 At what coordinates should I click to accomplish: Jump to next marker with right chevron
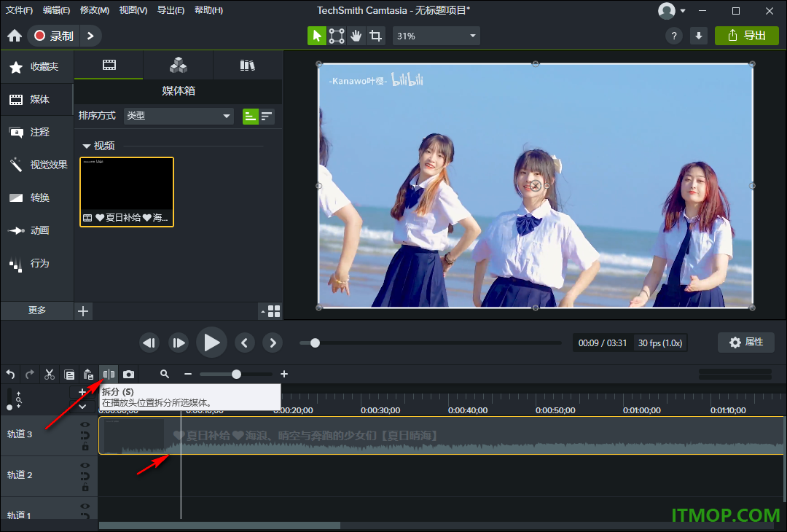pos(273,343)
